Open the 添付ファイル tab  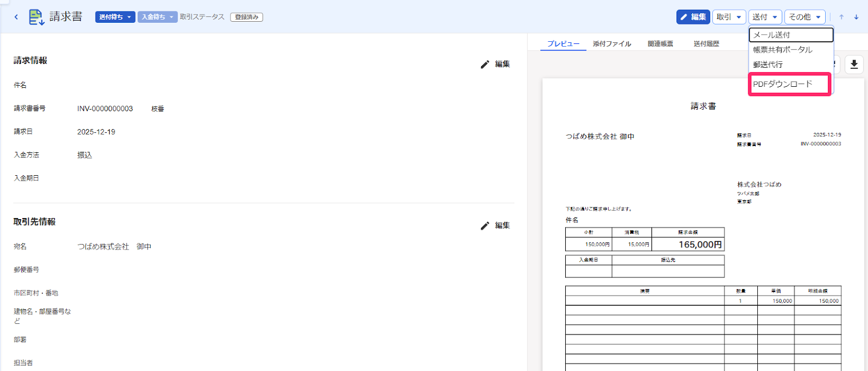tap(612, 43)
